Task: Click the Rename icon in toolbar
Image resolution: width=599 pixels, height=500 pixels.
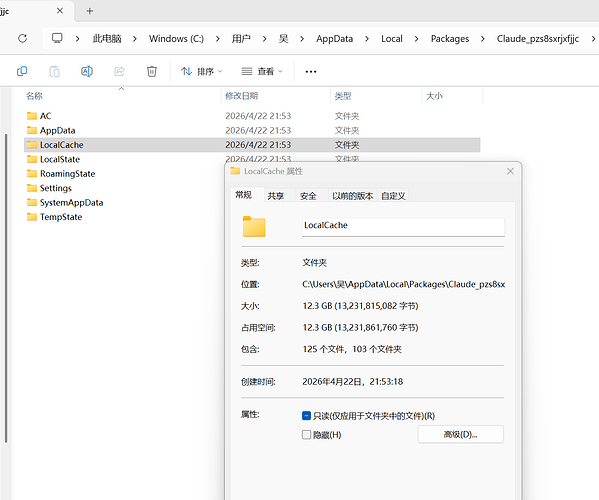Action: [x=87, y=71]
